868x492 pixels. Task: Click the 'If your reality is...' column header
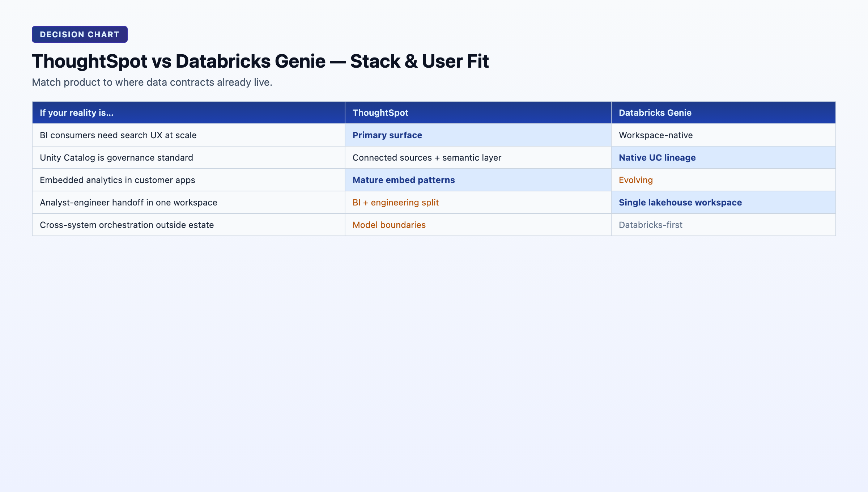coord(188,113)
